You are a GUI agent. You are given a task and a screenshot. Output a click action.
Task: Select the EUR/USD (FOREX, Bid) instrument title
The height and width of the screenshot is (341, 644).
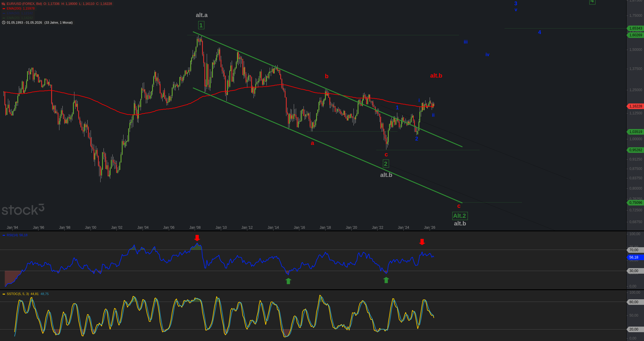click(x=24, y=4)
